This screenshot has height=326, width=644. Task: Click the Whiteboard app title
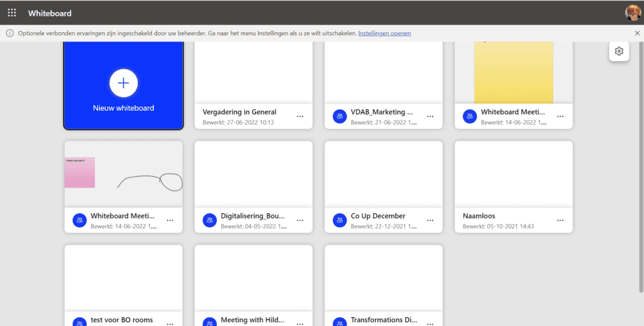click(x=50, y=13)
